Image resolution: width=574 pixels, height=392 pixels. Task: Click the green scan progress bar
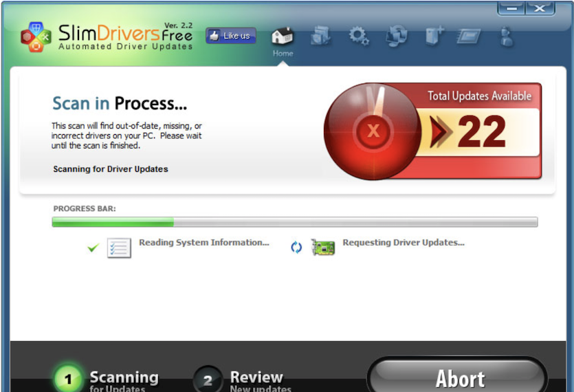point(295,221)
